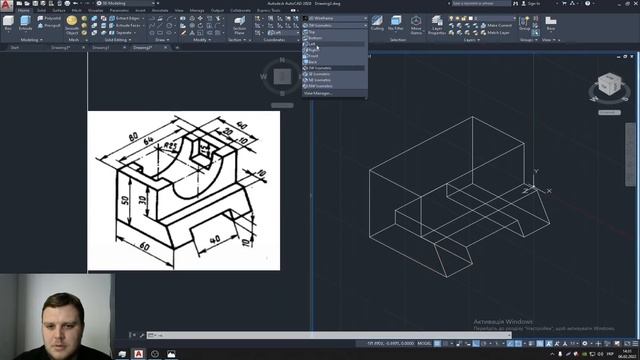Toggle the grid display in status bar
This screenshot has width=640, height=360.
coord(437,344)
